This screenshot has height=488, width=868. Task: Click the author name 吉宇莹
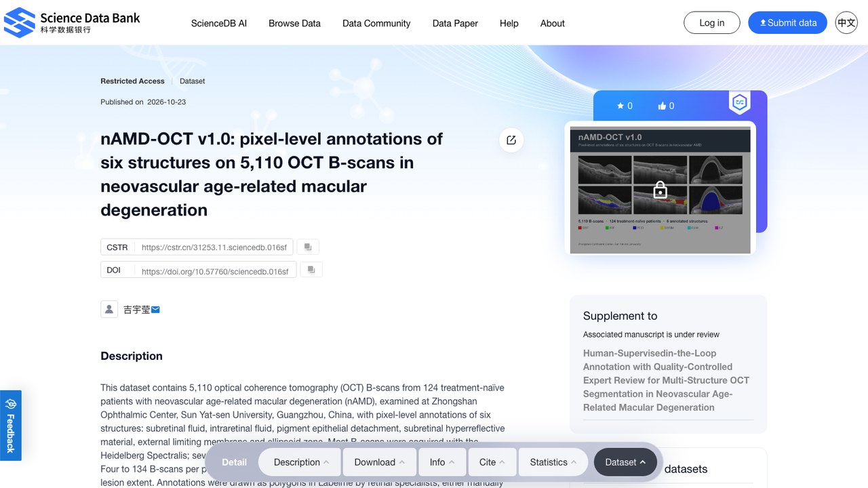(x=136, y=310)
